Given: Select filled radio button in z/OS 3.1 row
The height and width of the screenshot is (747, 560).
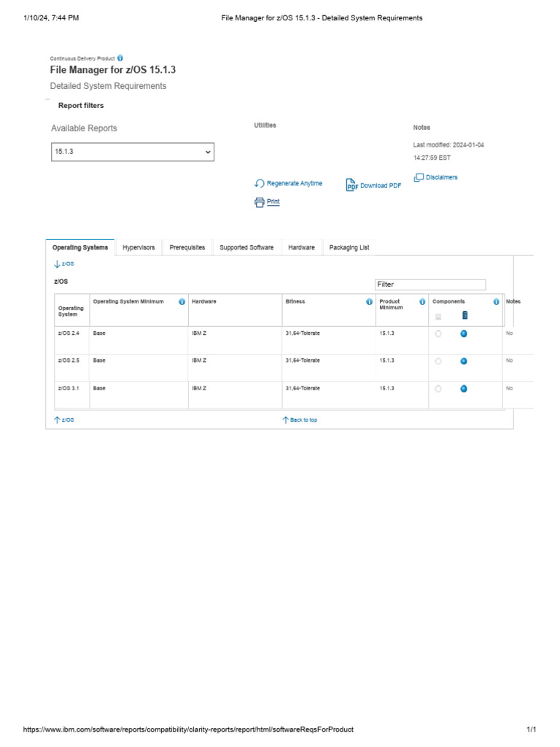Looking at the screenshot, I should [464, 389].
